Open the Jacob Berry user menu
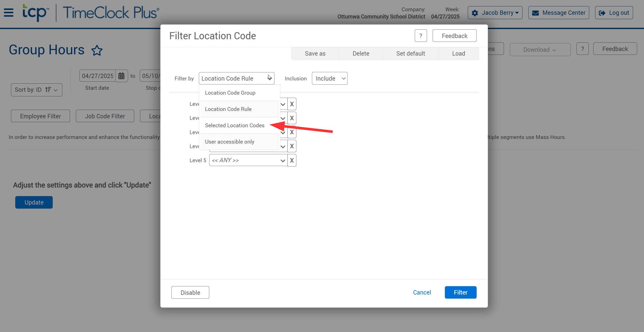This screenshot has height=332, width=644. [x=495, y=13]
